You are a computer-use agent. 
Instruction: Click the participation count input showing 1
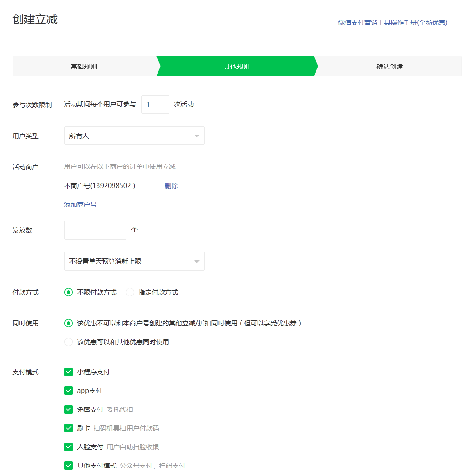pyautogui.click(x=155, y=105)
